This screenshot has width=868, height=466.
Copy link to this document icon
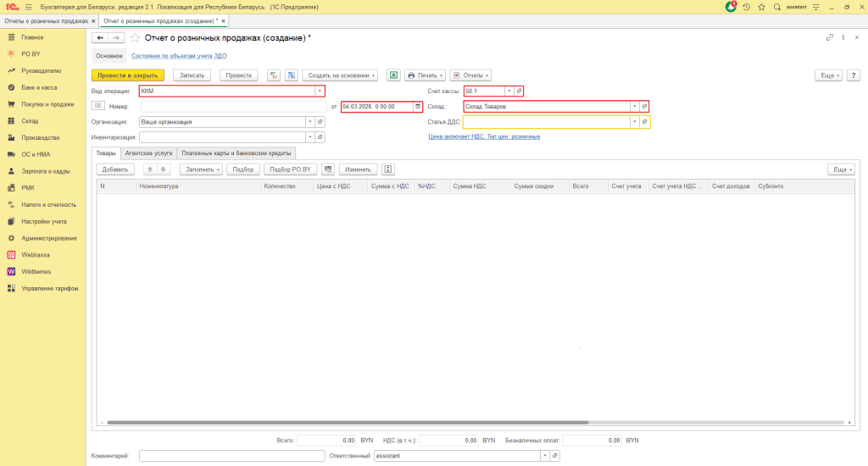click(830, 38)
